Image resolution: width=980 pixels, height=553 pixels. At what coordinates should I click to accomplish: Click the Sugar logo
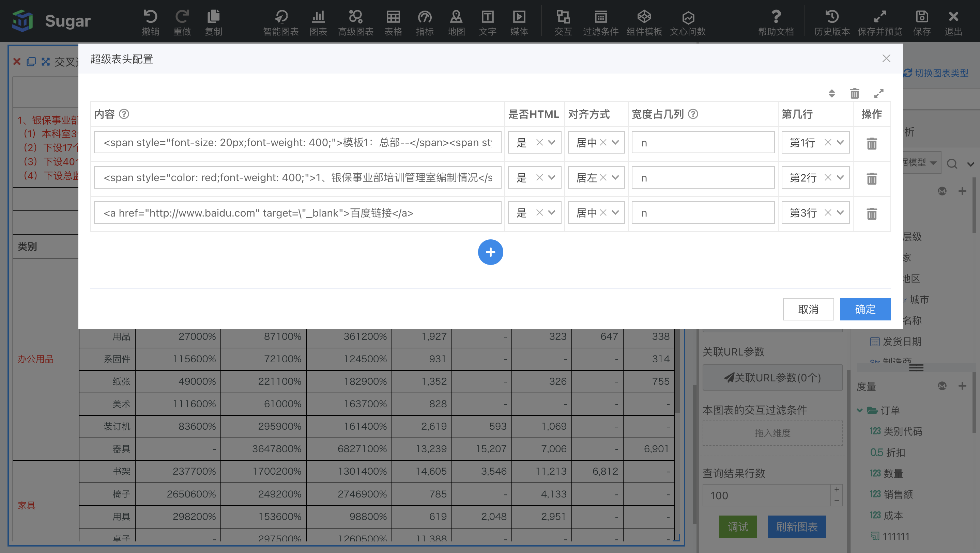(x=51, y=21)
